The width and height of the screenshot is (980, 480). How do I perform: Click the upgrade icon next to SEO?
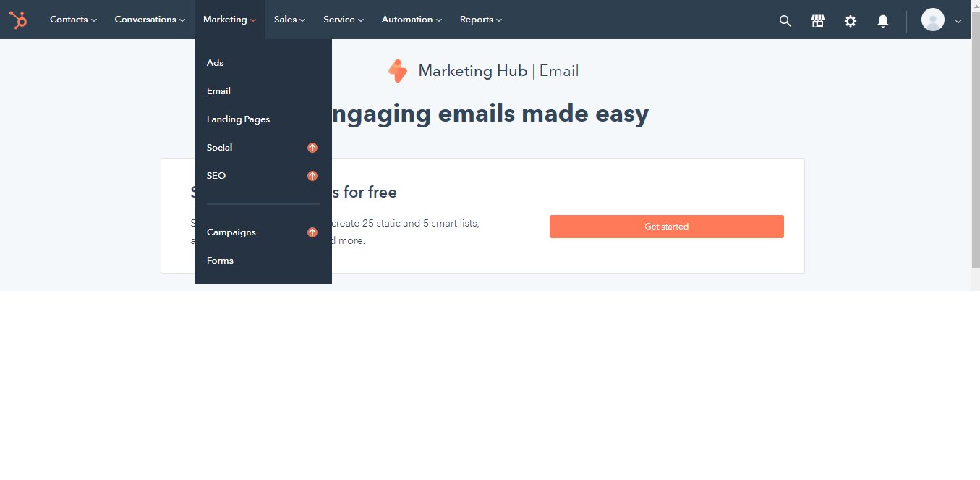click(312, 175)
